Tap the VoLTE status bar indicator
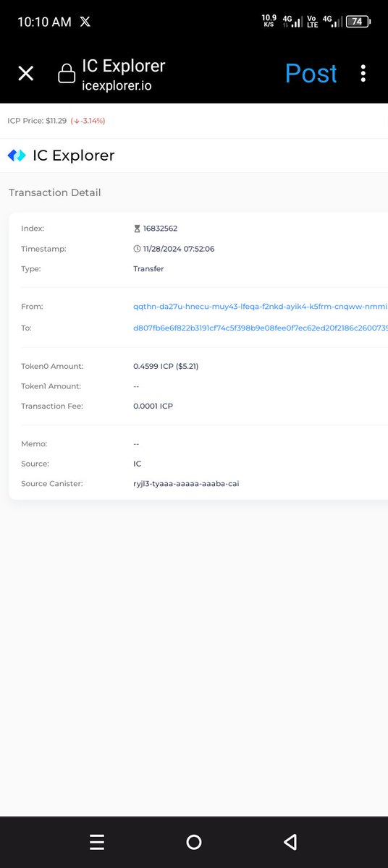This screenshot has width=388, height=868. [x=311, y=22]
